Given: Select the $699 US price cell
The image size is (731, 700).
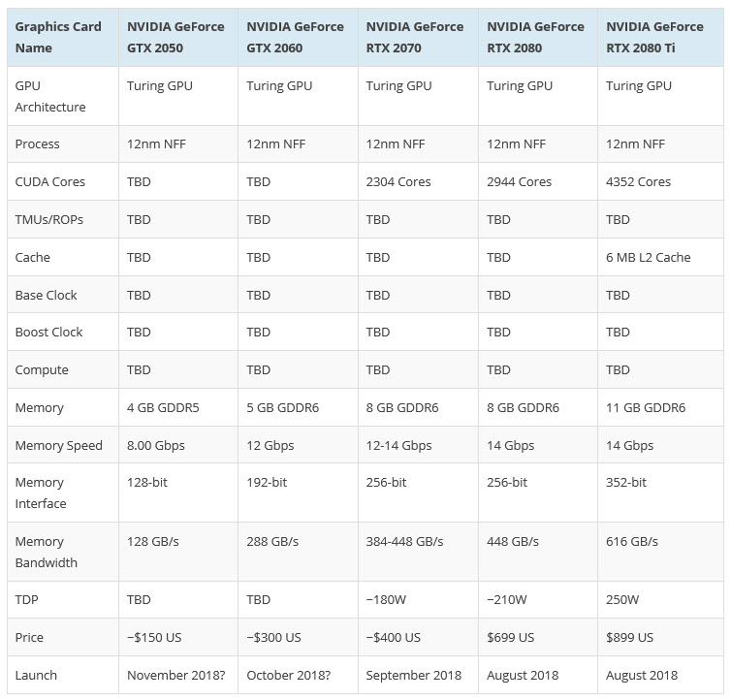Looking at the screenshot, I should (x=510, y=637).
